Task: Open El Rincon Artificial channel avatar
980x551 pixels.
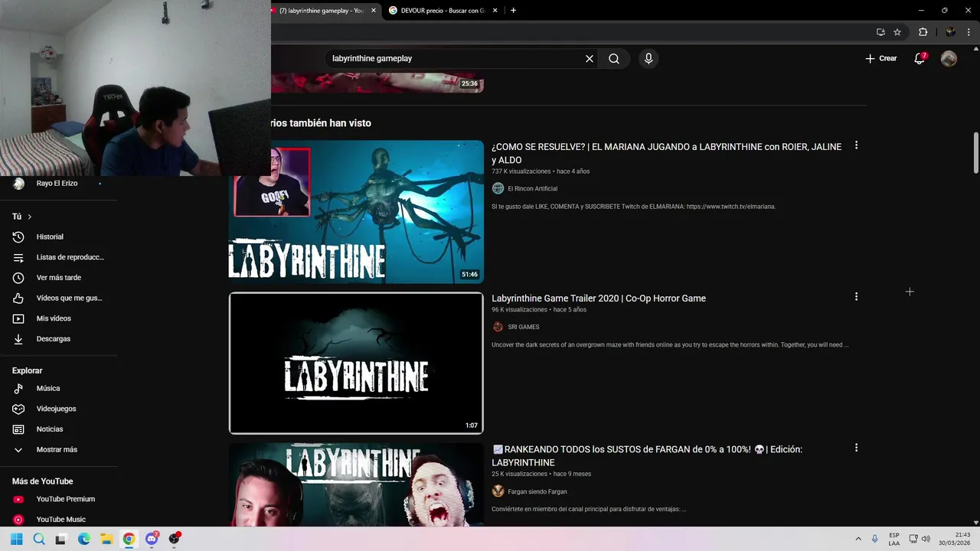Action: (498, 188)
